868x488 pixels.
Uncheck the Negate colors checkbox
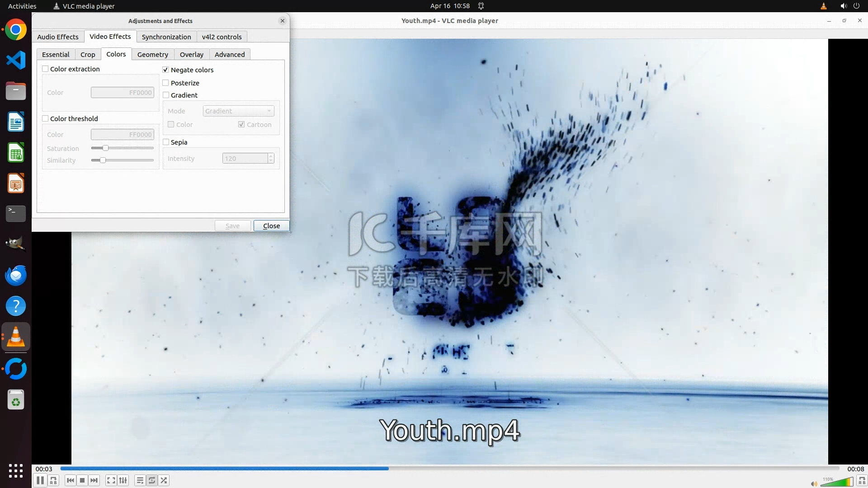[x=165, y=70]
